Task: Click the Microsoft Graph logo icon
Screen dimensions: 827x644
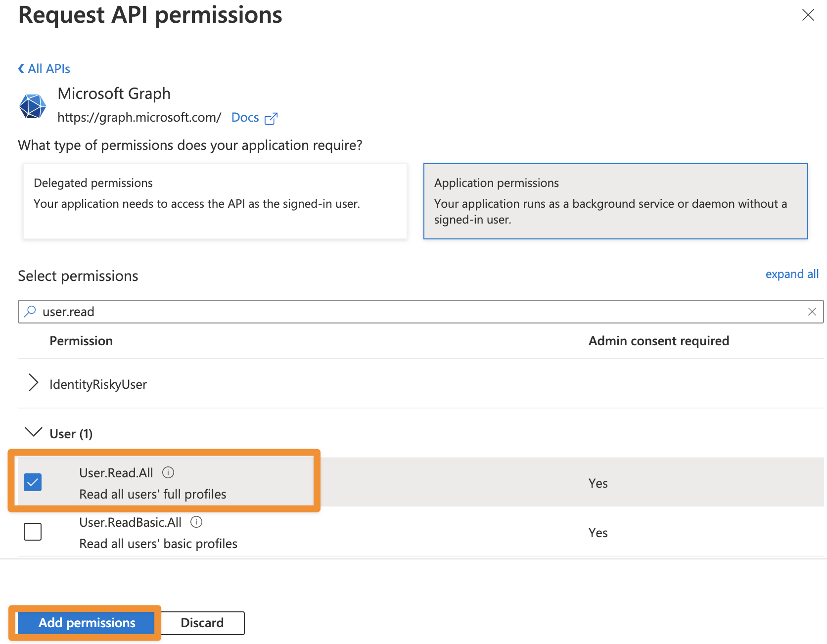Action: pyautogui.click(x=33, y=106)
